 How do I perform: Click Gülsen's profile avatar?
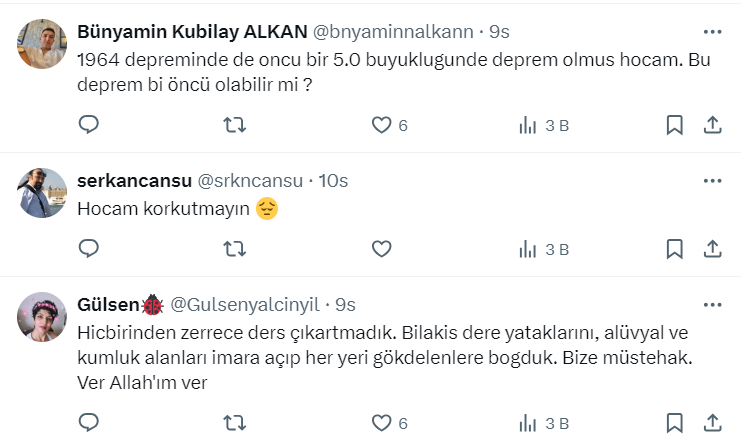point(43,318)
